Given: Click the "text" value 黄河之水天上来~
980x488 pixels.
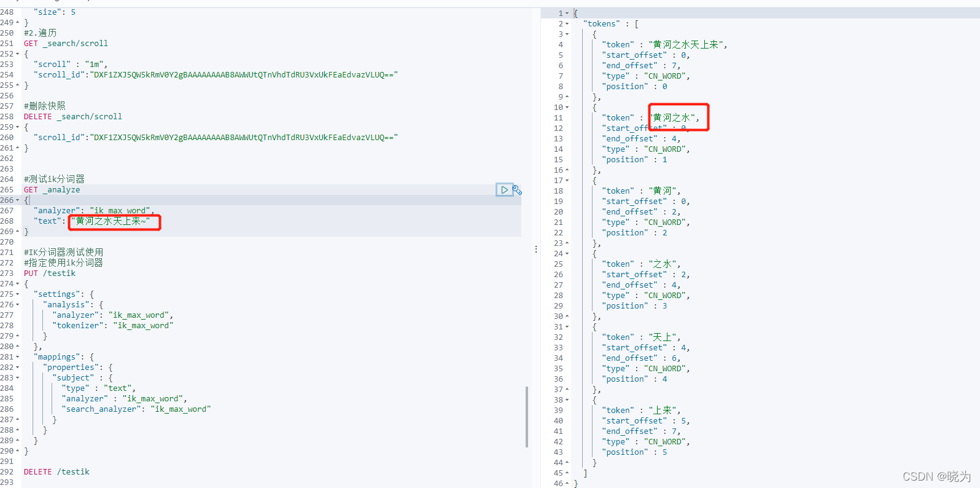Looking at the screenshot, I should tap(111, 221).
